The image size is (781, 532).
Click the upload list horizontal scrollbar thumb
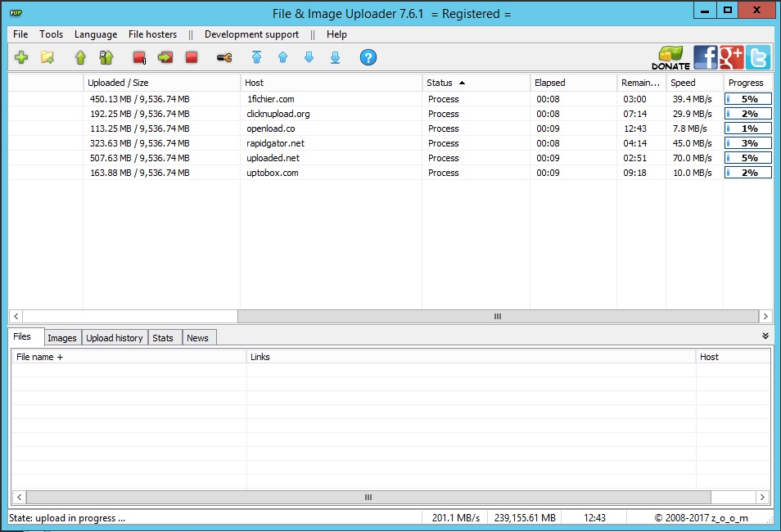tap(498, 316)
